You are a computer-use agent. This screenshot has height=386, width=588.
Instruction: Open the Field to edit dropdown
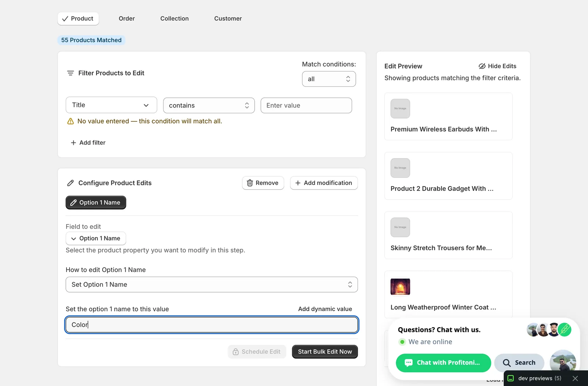pyautogui.click(x=96, y=238)
